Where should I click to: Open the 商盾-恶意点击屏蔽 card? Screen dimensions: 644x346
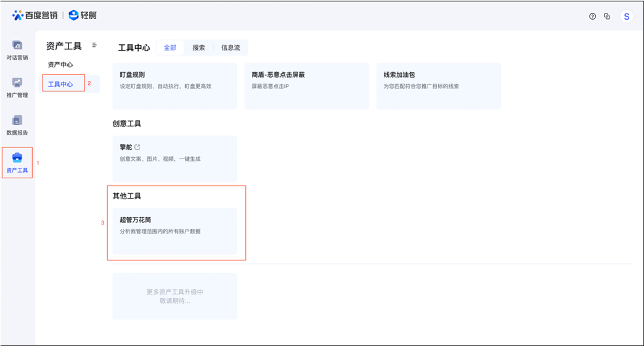306,86
